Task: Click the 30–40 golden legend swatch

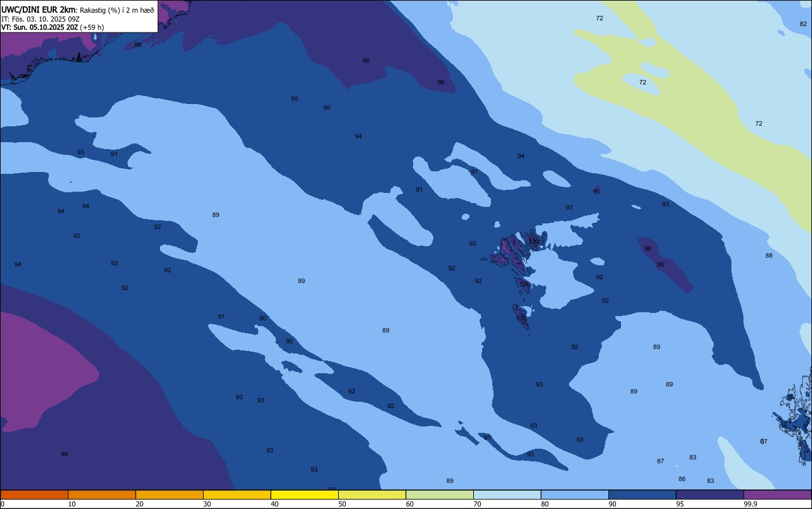Action: click(x=237, y=494)
